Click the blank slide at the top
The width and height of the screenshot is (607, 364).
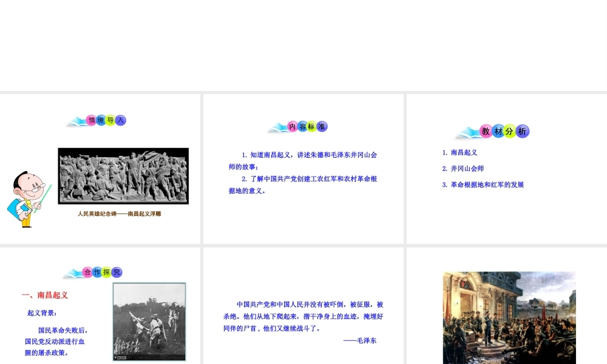click(303, 45)
